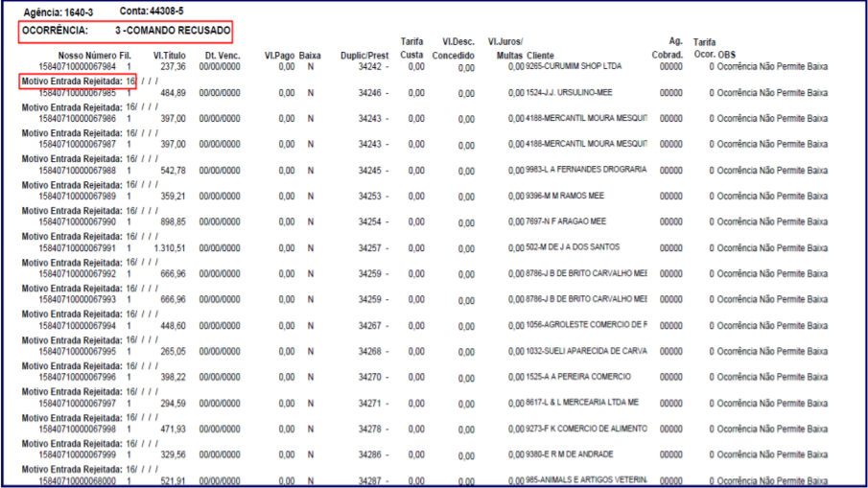Click the 'Conta: 44308-5' header text

point(152,12)
